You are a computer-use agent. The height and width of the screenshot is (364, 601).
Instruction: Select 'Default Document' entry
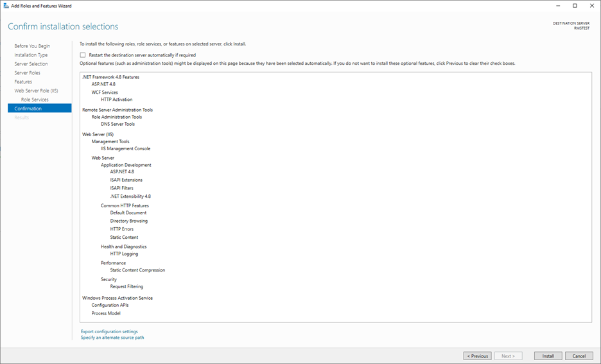128,212
